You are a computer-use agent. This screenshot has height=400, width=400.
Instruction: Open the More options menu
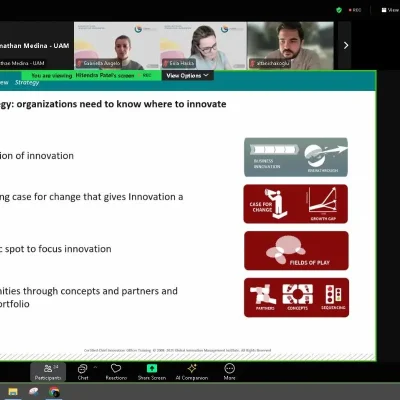pos(229,372)
